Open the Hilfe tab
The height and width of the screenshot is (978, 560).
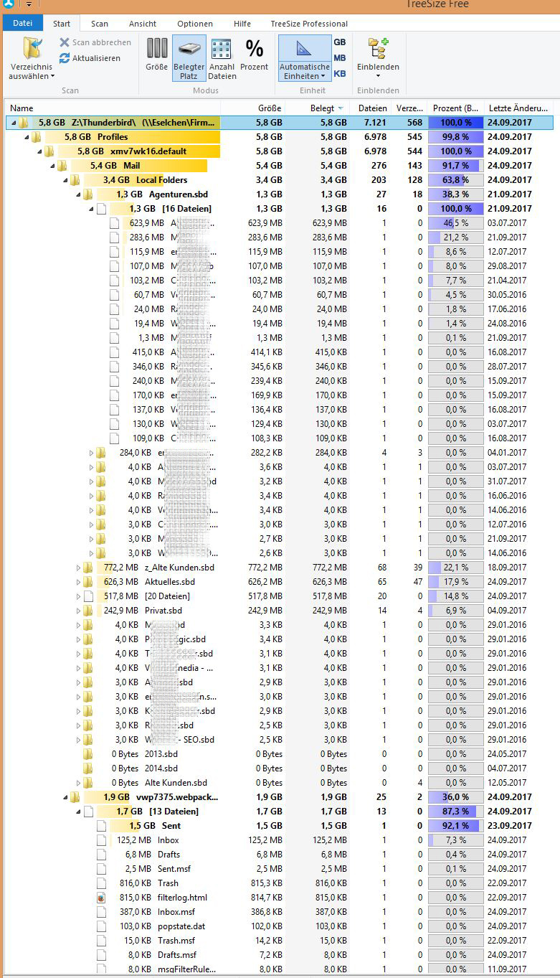coord(242,24)
